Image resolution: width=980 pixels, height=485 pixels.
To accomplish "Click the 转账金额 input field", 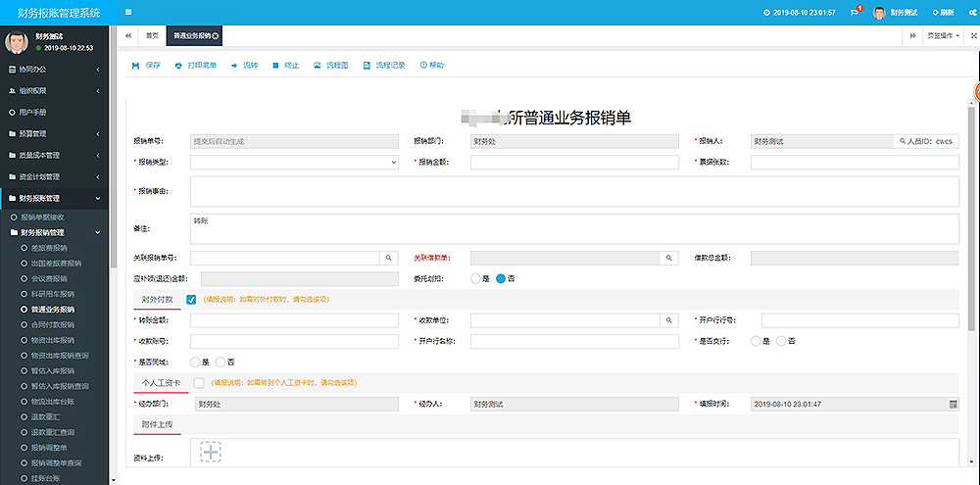I will pyautogui.click(x=294, y=320).
